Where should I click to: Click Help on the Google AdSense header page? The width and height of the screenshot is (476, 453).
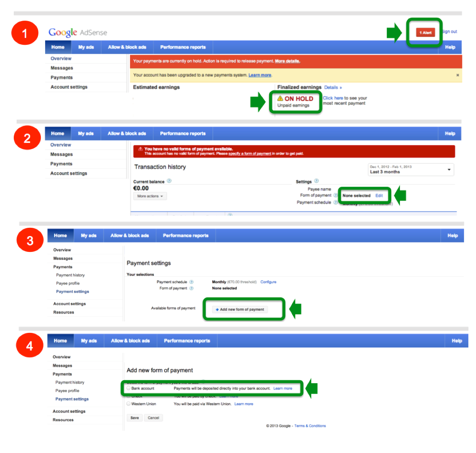450,47
